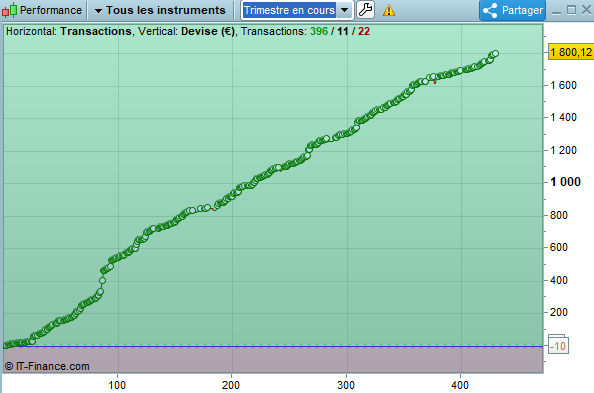Click the 200 horizontal axis tick label
Viewport: 594px width, 393px height.
(231, 385)
